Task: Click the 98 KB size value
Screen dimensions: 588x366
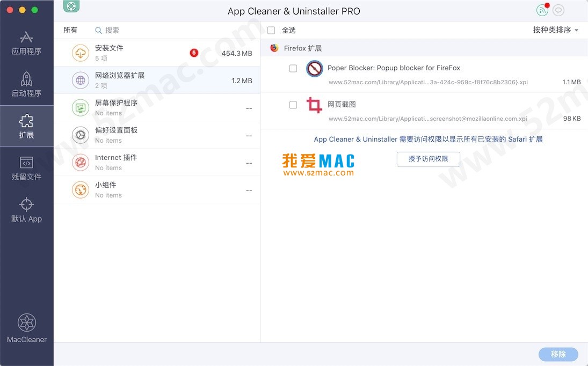Action: (x=572, y=119)
